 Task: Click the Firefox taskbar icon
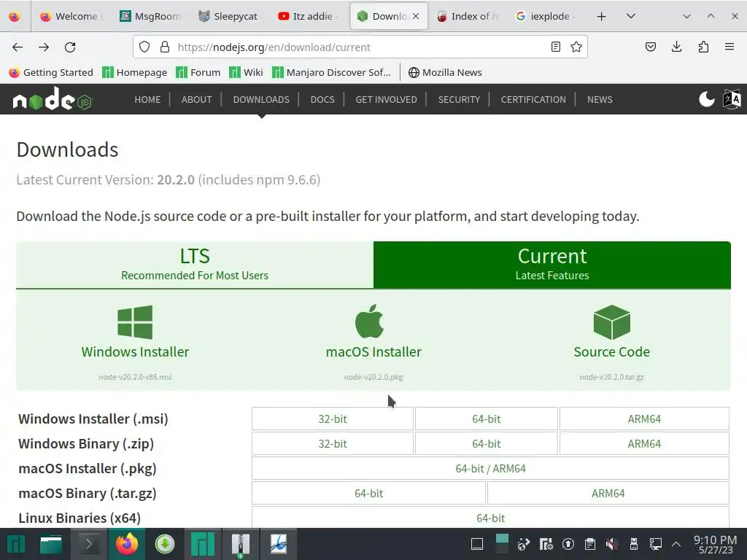pyautogui.click(x=127, y=544)
